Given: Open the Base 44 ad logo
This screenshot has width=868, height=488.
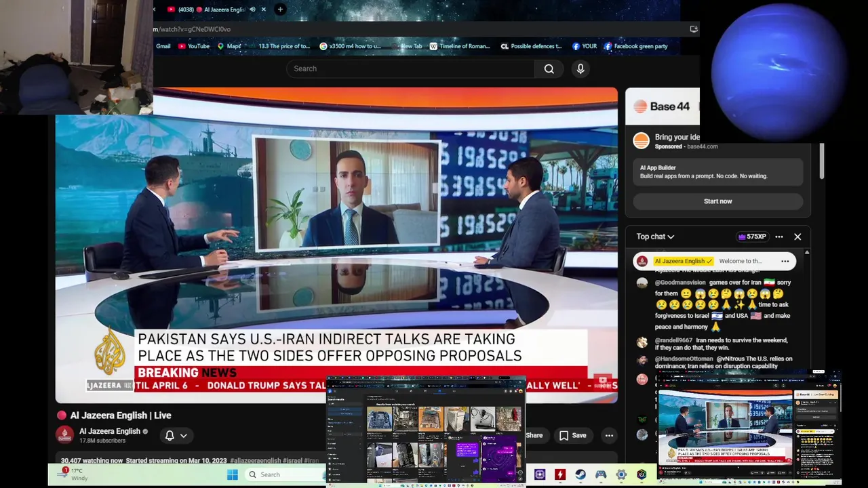Looking at the screenshot, I should click(x=661, y=106).
